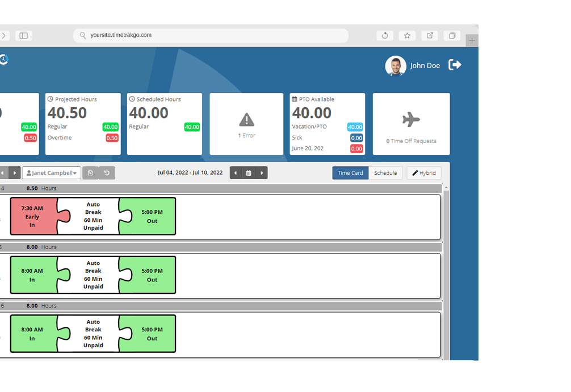Click the Auto Break piece in the last row
Image resolution: width=571 pixels, height=392 pixels.
(93, 334)
